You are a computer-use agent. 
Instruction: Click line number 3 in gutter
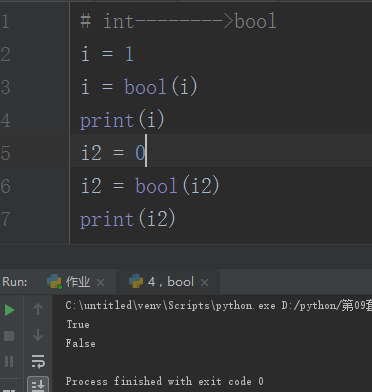[6, 87]
